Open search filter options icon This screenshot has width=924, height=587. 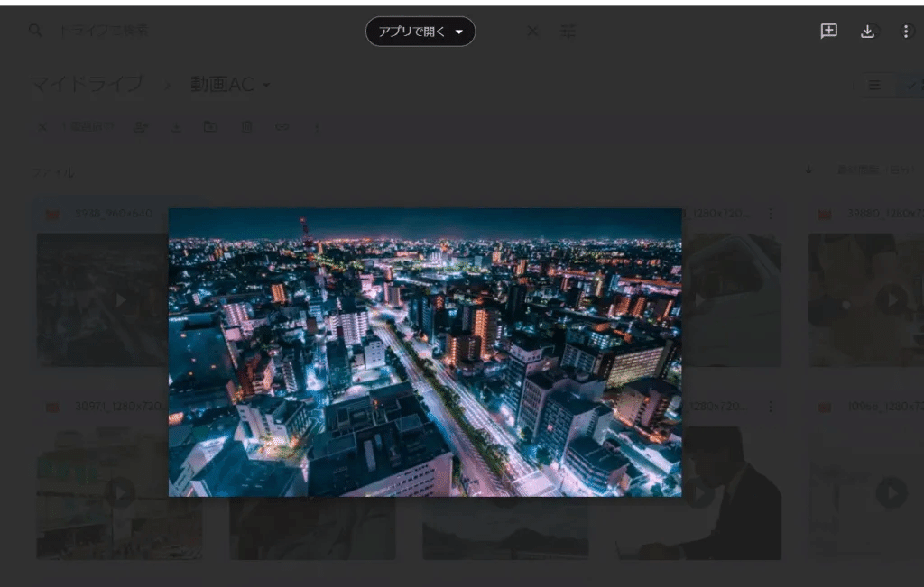[x=568, y=32]
